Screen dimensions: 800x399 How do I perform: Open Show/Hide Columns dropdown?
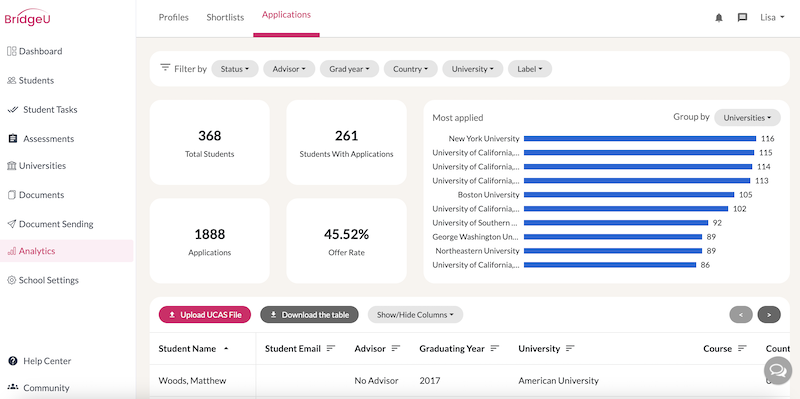pos(415,315)
